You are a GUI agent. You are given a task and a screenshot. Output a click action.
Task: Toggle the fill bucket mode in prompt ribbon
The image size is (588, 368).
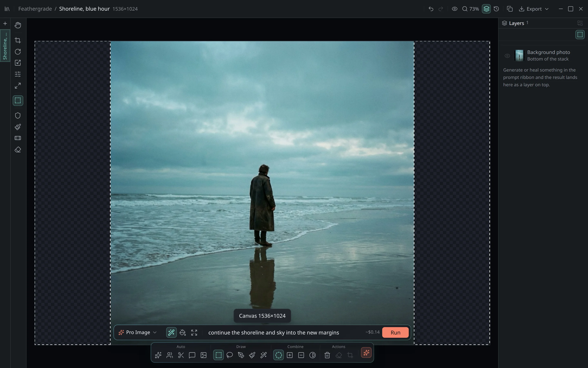(x=183, y=332)
